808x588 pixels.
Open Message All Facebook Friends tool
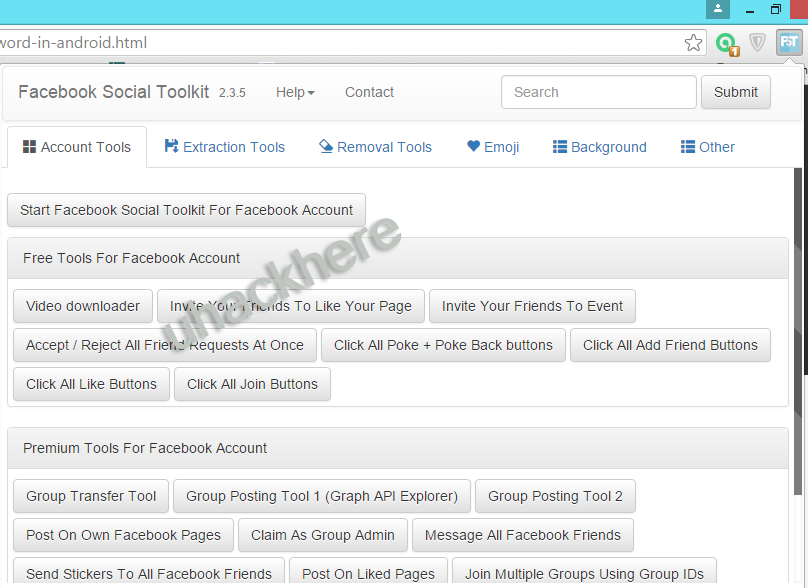click(x=523, y=535)
